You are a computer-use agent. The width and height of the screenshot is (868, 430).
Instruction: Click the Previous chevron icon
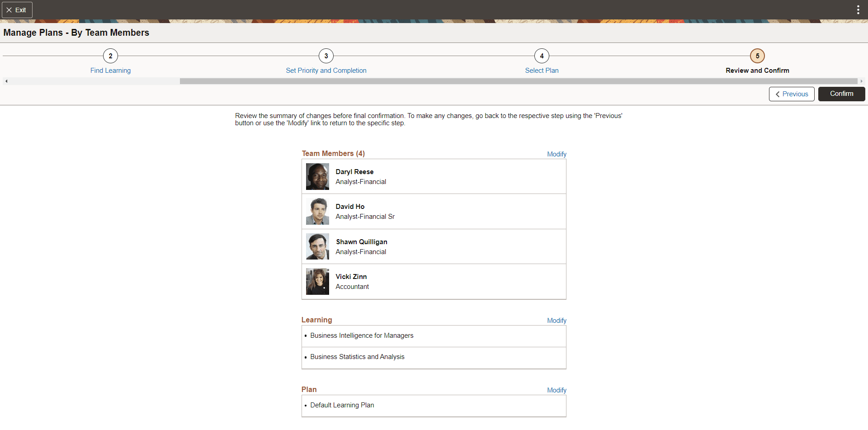point(778,94)
